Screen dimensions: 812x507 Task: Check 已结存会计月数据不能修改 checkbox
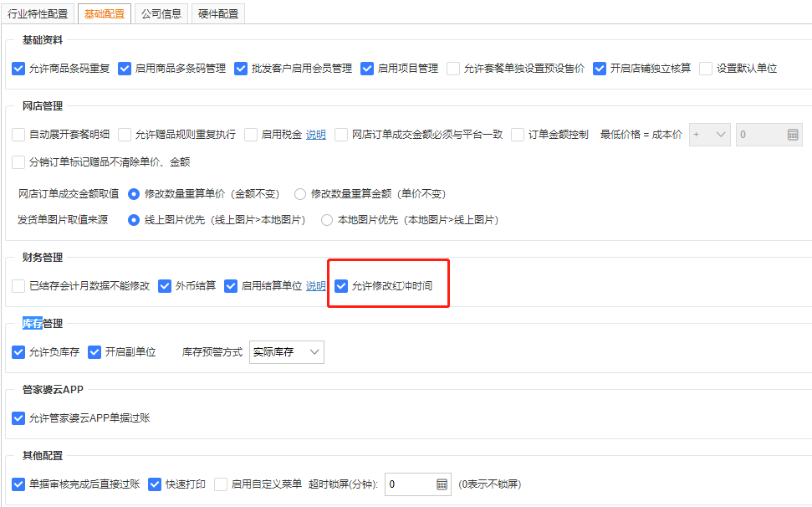click(18, 286)
